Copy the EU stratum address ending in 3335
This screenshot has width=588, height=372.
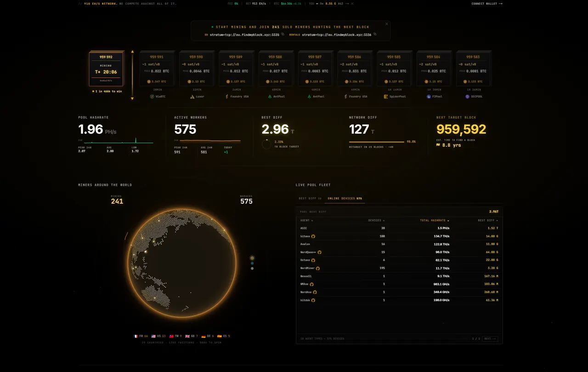[x=283, y=34]
